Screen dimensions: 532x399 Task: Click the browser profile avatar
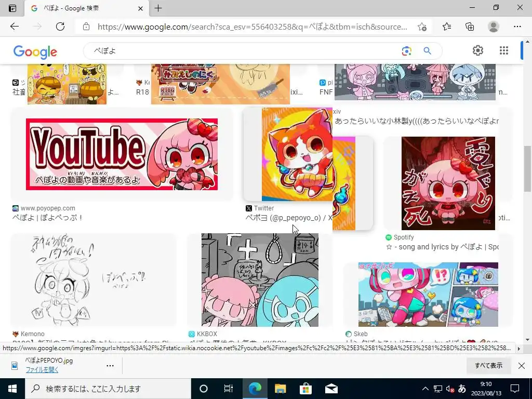click(494, 26)
